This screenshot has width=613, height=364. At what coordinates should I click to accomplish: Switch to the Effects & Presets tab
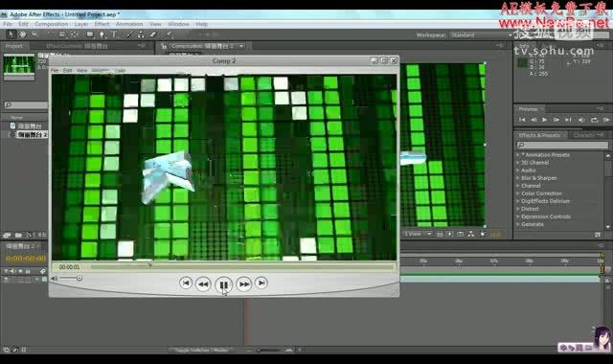click(x=539, y=135)
